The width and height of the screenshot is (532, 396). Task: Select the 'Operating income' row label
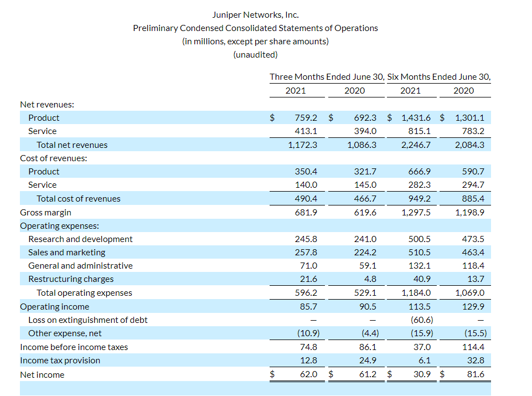point(54,307)
